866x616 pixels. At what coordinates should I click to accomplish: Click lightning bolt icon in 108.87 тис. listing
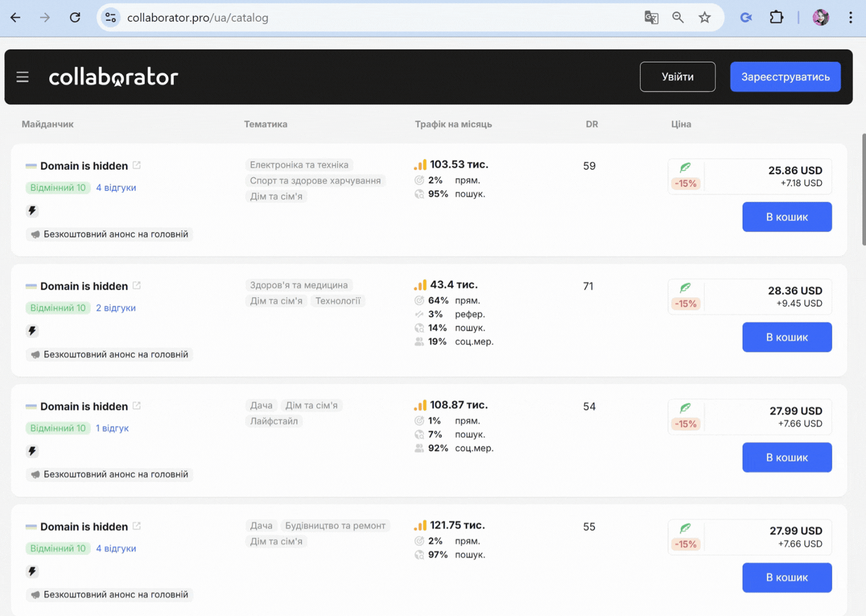click(x=32, y=451)
